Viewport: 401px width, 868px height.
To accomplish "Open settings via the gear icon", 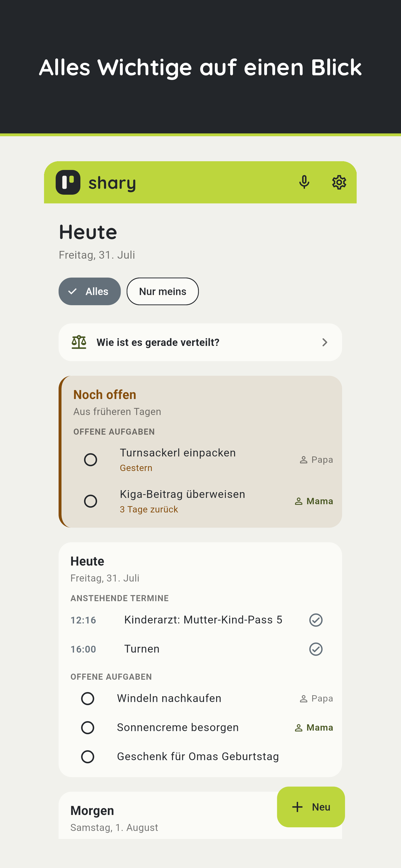I will pyautogui.click(x=339, y=182).
